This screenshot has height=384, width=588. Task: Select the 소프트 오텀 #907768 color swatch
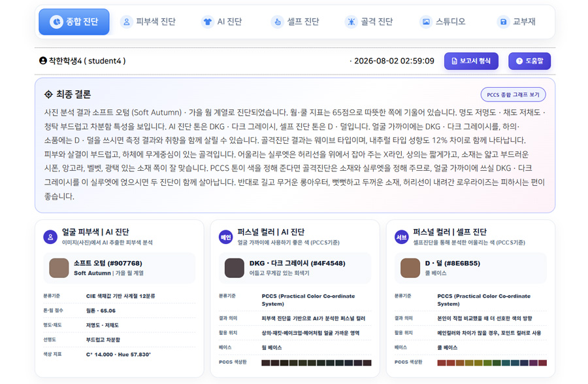[59, 268]
